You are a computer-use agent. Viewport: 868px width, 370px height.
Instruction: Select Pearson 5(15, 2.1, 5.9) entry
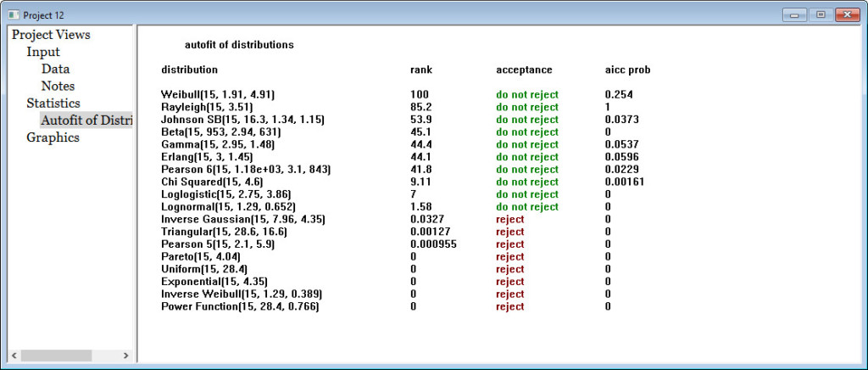click(x=218, y=244)
